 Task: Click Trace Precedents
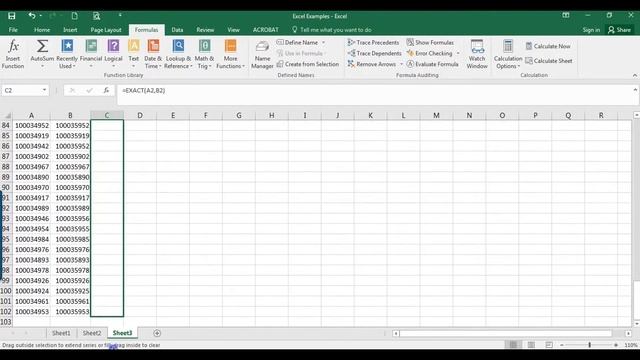pyautogui.click(x=373, y=42)
